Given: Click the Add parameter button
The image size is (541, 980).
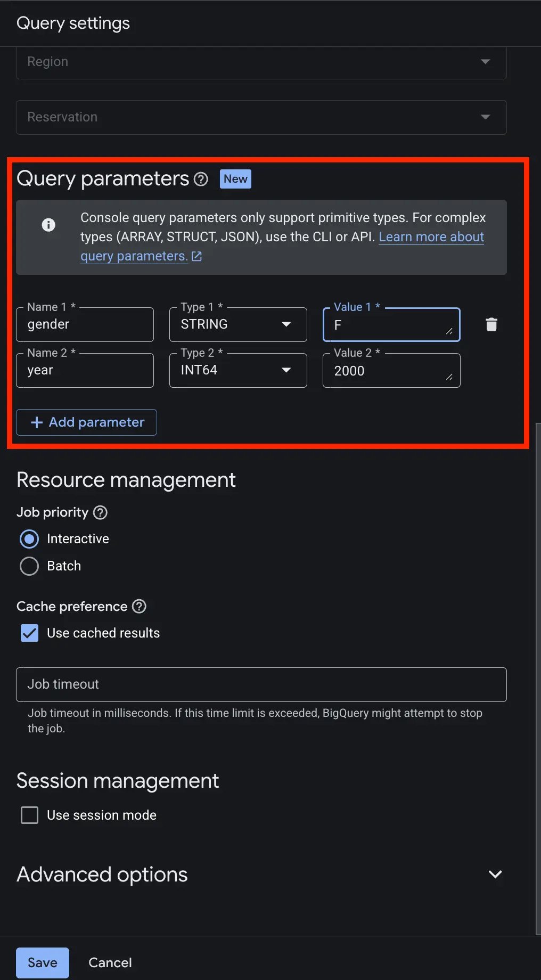Looking at the screenshot, I should (86, 422).
